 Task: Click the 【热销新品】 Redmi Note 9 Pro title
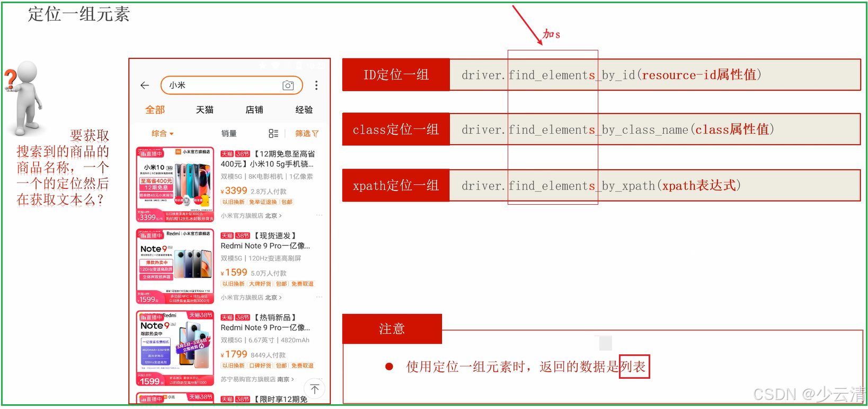[x=265, y=322]
